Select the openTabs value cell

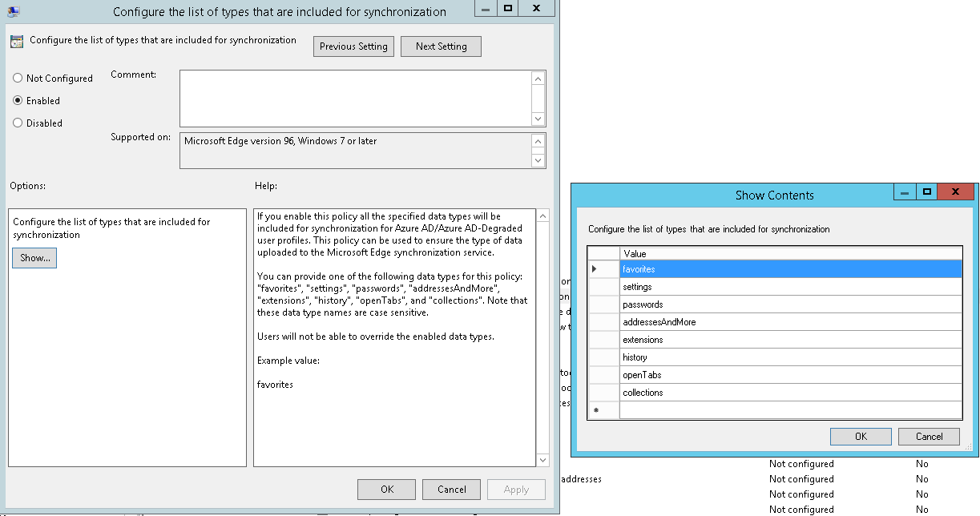pyautogui.click(x=791, y=375)
